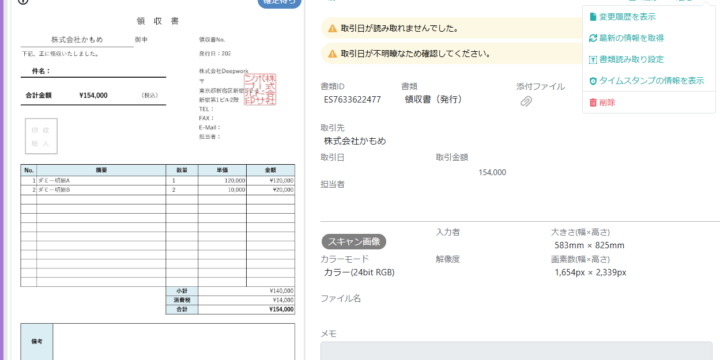The width and height of the screenshot is (720, 360).
Task: Click the 領収書（発行） document type value
Action: [x=433, y=100]
